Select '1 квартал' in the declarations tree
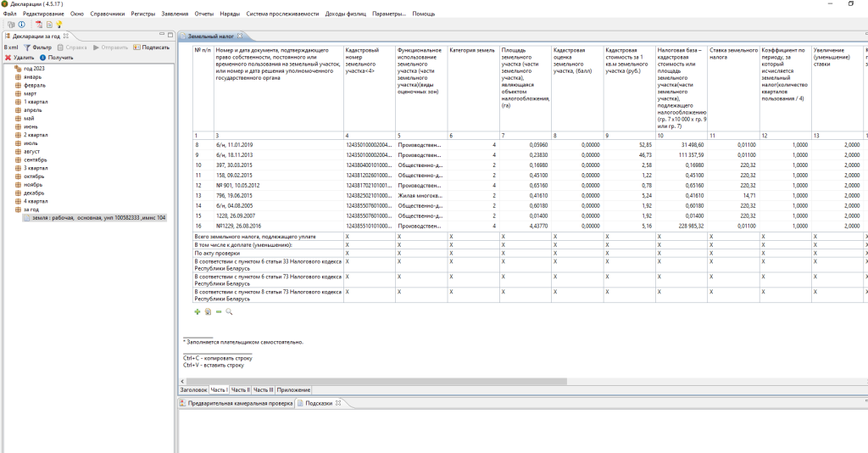 [x=35, y=102]
